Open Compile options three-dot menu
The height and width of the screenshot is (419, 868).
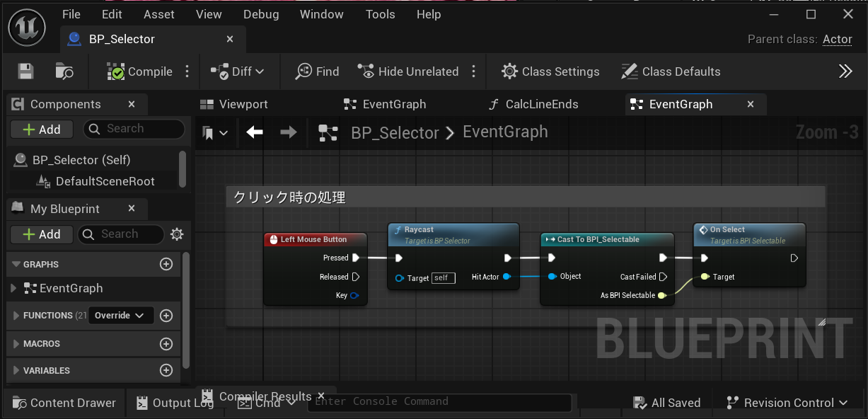[x=187, y=71]
